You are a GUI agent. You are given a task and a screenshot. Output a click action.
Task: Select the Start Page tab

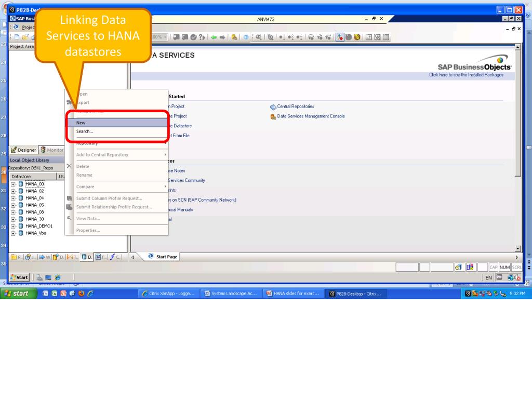coord(163,257)
